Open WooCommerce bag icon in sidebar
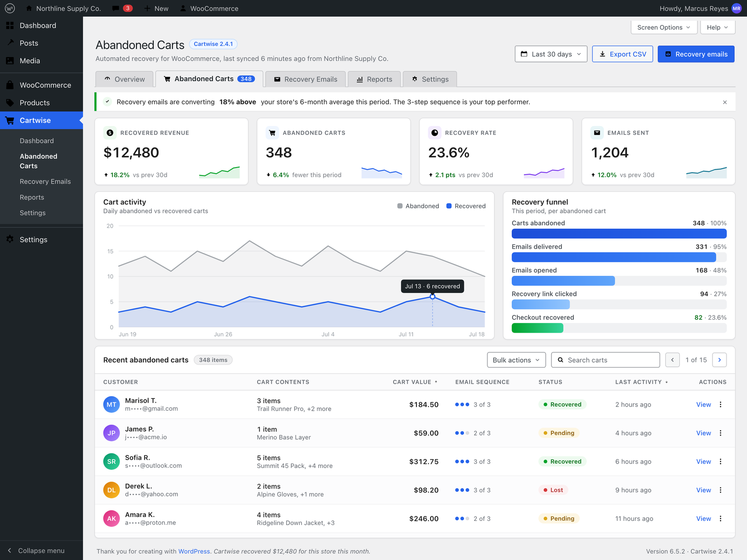 [10, 85]
